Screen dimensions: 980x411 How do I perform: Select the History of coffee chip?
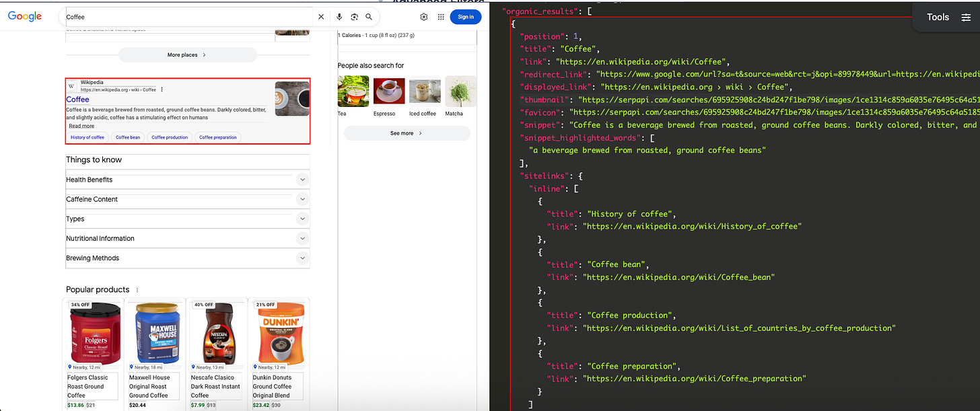87,137
